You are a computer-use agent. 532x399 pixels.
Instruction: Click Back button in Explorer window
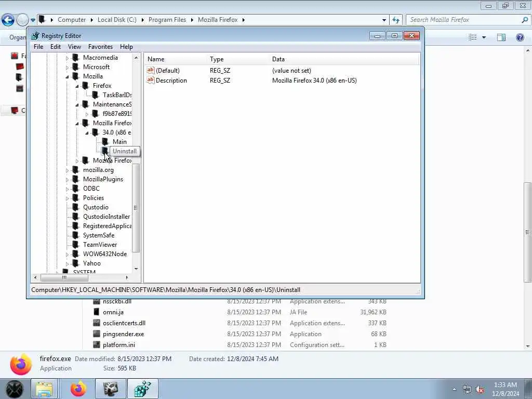click(x=8, y=20)
